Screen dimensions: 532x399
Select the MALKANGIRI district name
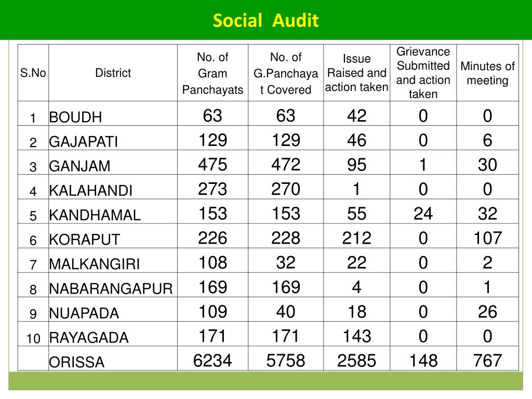coord(95,264)
